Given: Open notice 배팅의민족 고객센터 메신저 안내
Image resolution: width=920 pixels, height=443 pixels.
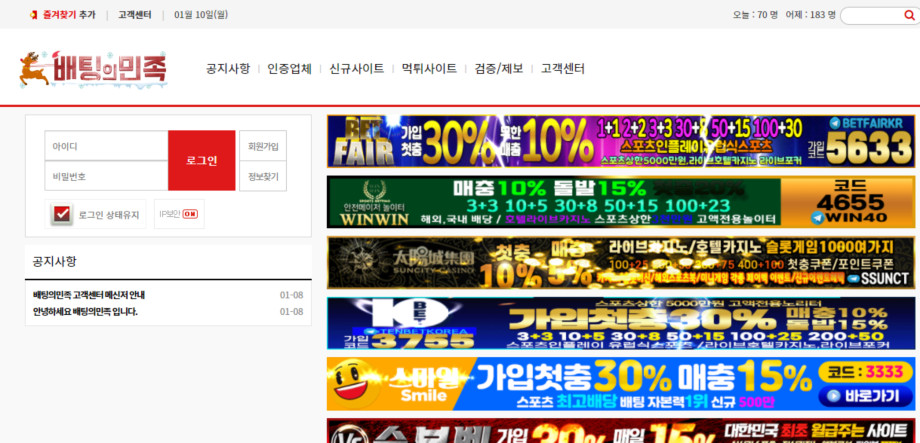Looking at the screenshot, I should 89,295.
